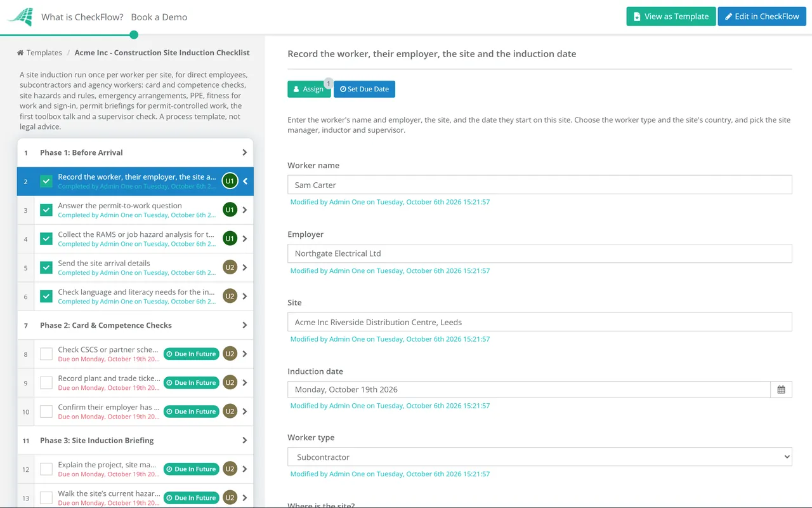
Task: Open the permit-to-work question task chevron
Action: pos(245,210)
